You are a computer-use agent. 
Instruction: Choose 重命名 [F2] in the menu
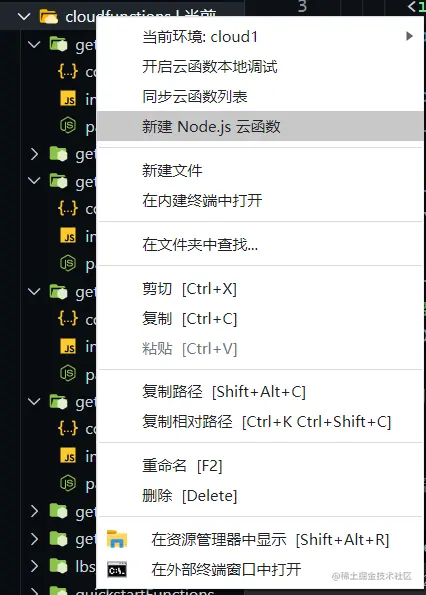(x=260, y=466)
